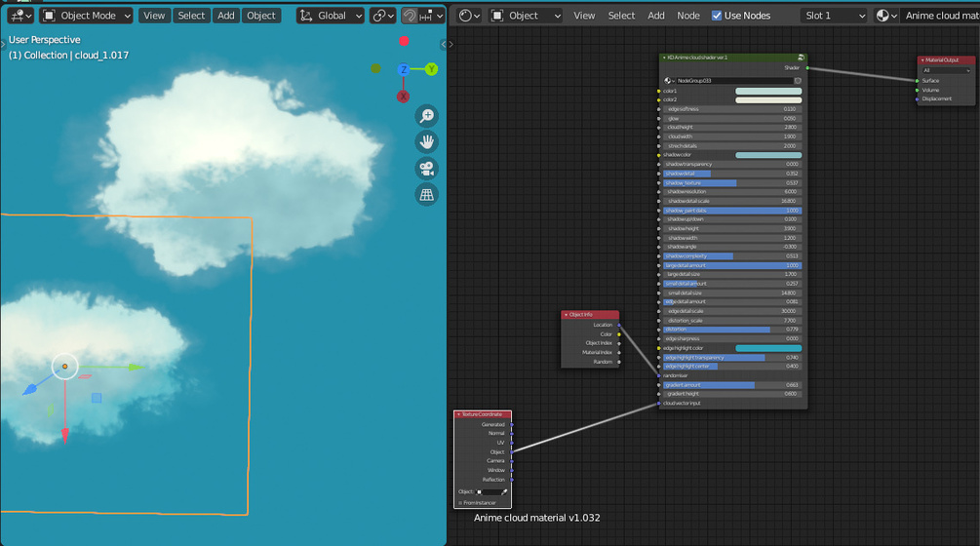Click the cloudheight value field

732,128
